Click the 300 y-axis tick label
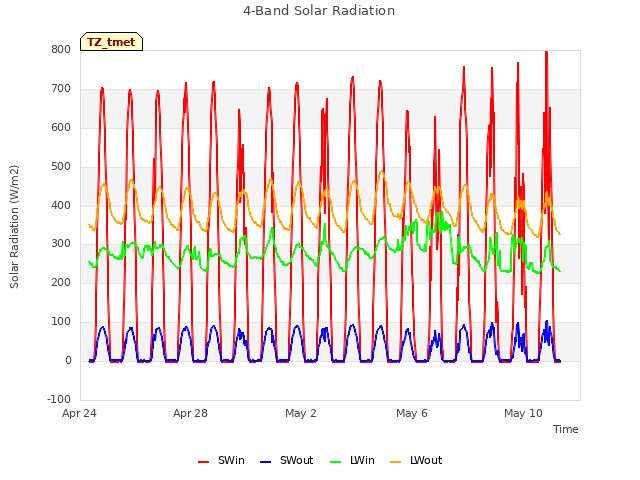This screenshot has height=480, width=640. pyautogui.click(x=61, y=244)
